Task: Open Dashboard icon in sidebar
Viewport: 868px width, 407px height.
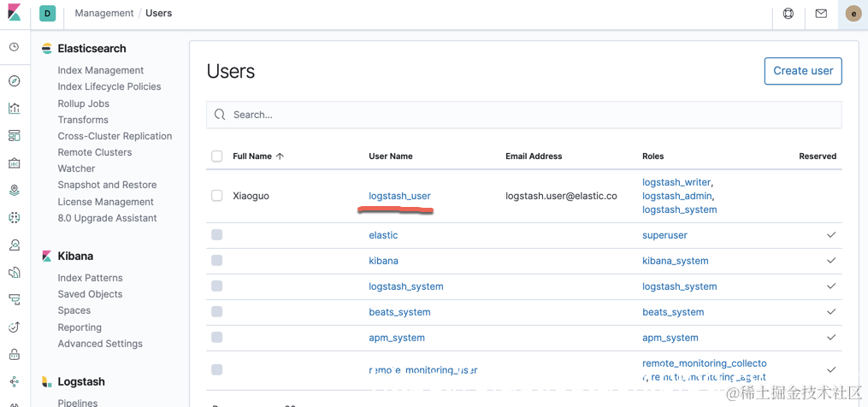Action: coord(15,136)
